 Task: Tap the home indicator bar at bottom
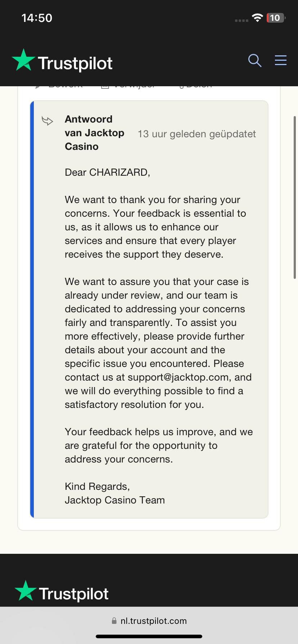[149, 636]
